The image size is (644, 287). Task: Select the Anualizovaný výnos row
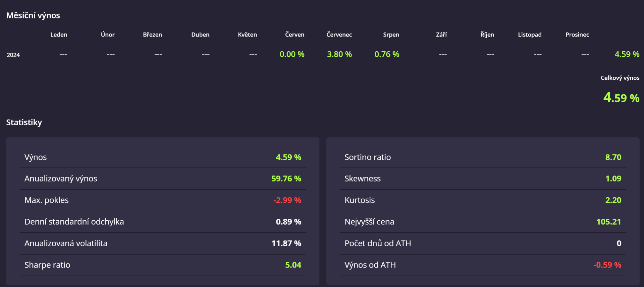163,178
